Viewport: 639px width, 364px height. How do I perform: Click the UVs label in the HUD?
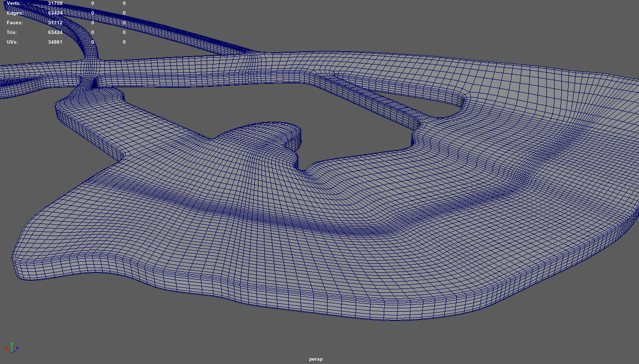point(13,42)
